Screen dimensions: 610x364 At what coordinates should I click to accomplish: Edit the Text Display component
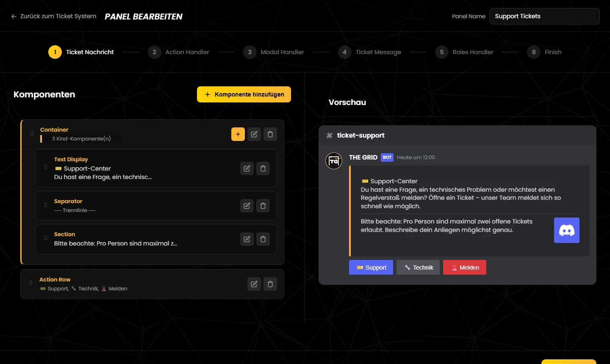click(x=247, y=168)
